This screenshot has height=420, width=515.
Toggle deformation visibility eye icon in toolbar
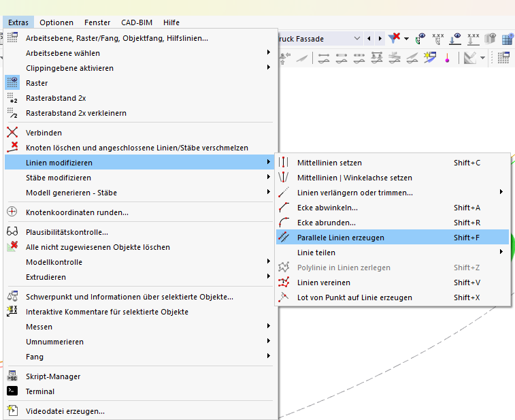tap(420, 38)
